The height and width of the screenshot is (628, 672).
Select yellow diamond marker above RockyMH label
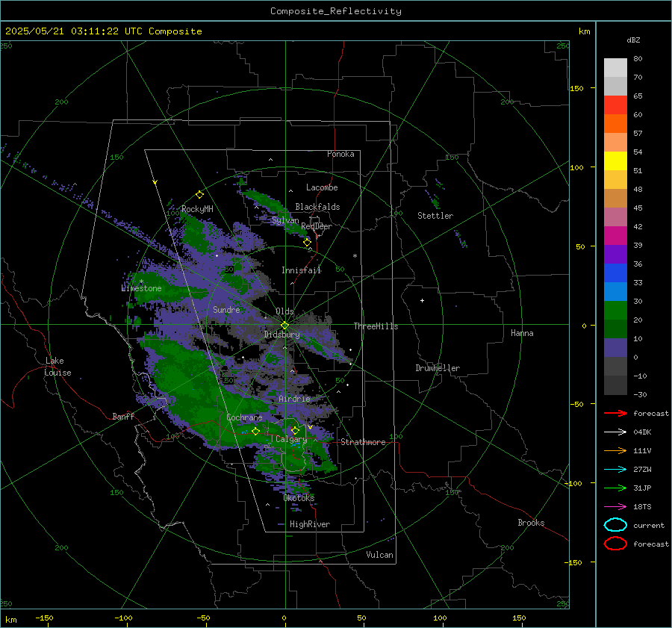tap(199, 195)
